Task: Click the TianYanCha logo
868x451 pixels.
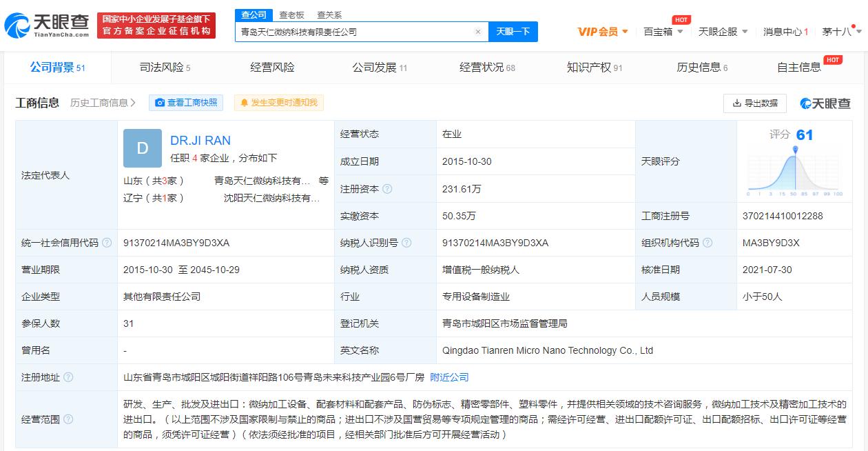Action: pos(47,25)
